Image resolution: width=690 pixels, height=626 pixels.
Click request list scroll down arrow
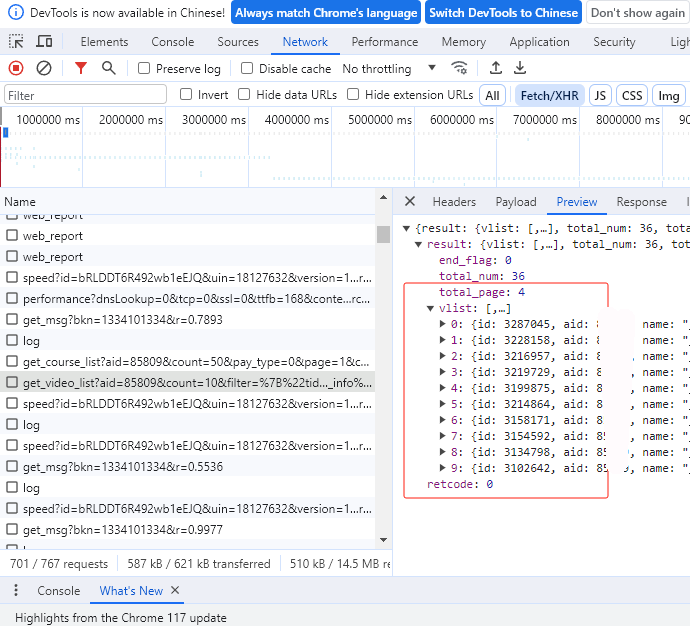pyautogui.click(x=383, y=540)
